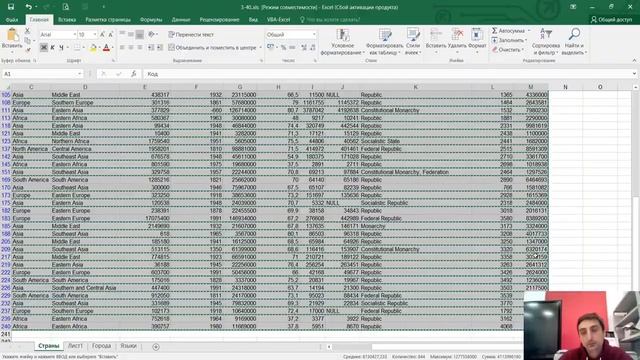Center cell text horizontally

click(x=131, y=48)
